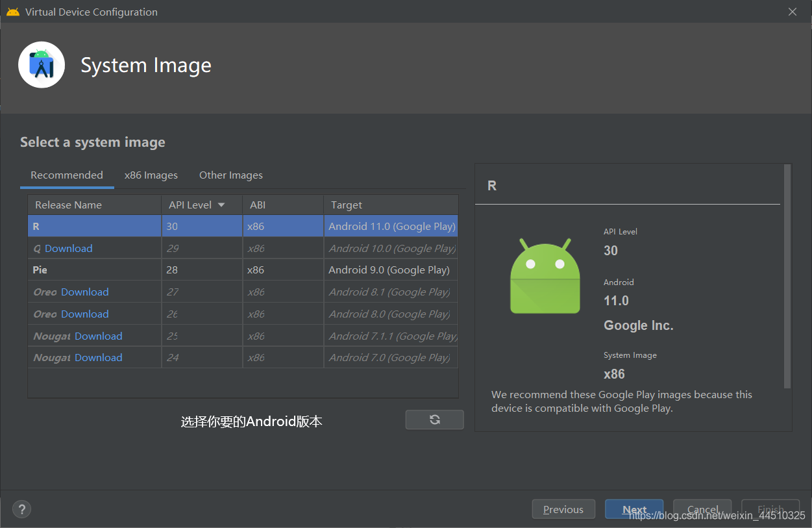The image size is (812, 528).
Task: Click the Cancel button
Action: (702, 509)
